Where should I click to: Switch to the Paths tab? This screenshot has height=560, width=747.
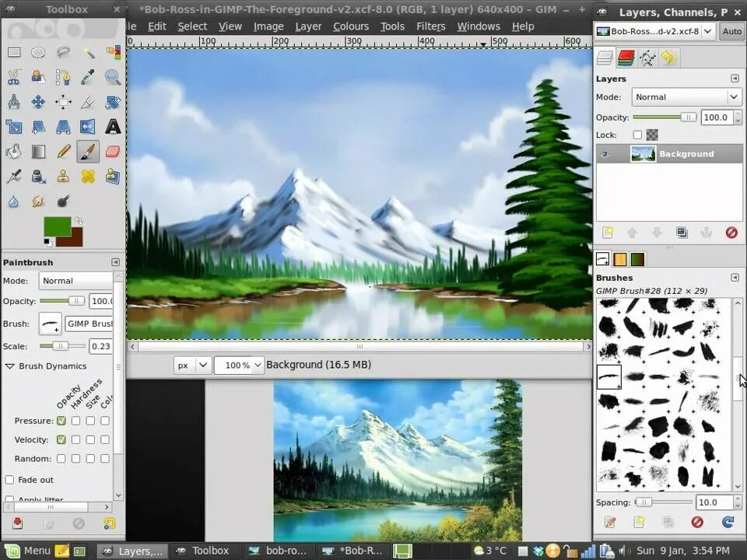coord(647,58)
